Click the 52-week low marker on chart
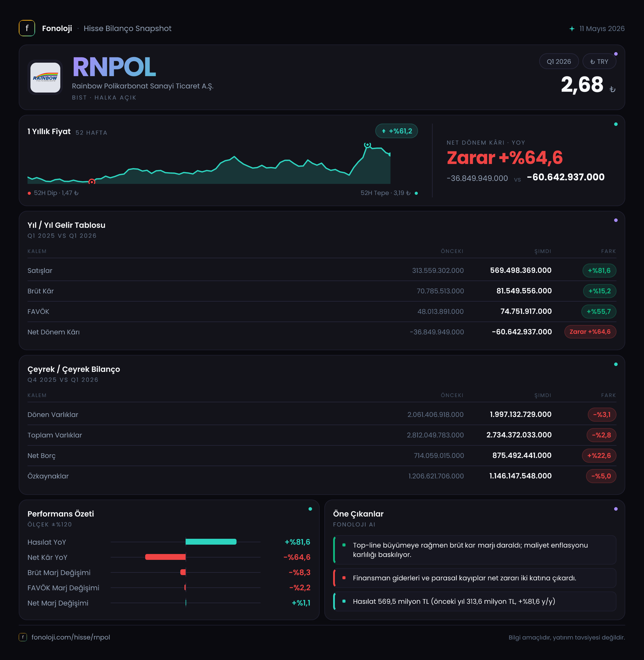 [x=92, y=182]
